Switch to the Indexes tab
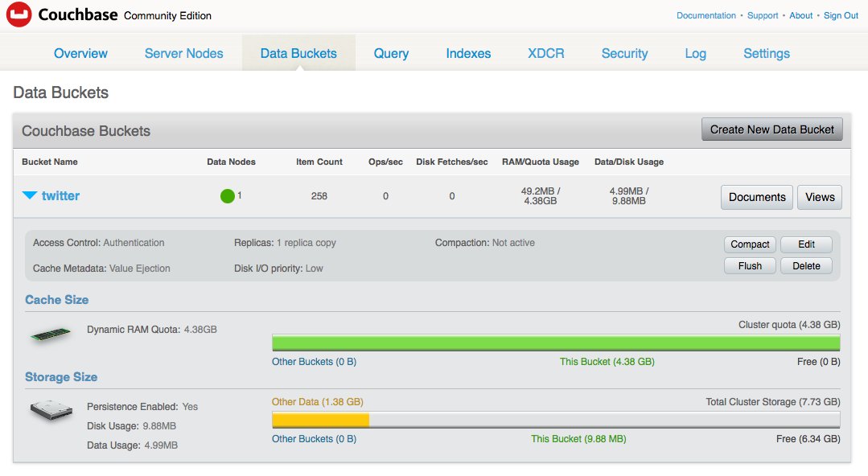Viewport: 868px width, 476px height. tap(468, 53)
